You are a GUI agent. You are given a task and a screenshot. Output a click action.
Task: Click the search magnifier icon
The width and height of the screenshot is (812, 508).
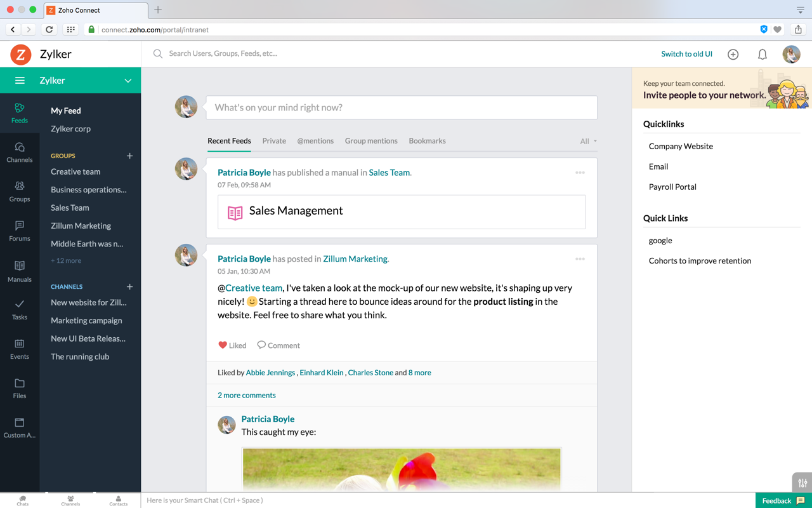click(158, 54)
